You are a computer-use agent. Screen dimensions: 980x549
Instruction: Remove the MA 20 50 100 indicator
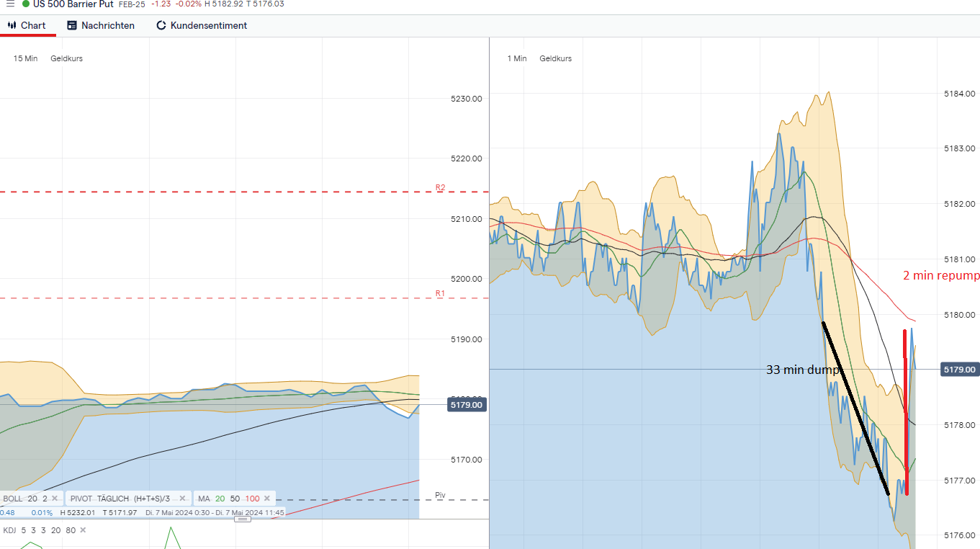(267, 499)
